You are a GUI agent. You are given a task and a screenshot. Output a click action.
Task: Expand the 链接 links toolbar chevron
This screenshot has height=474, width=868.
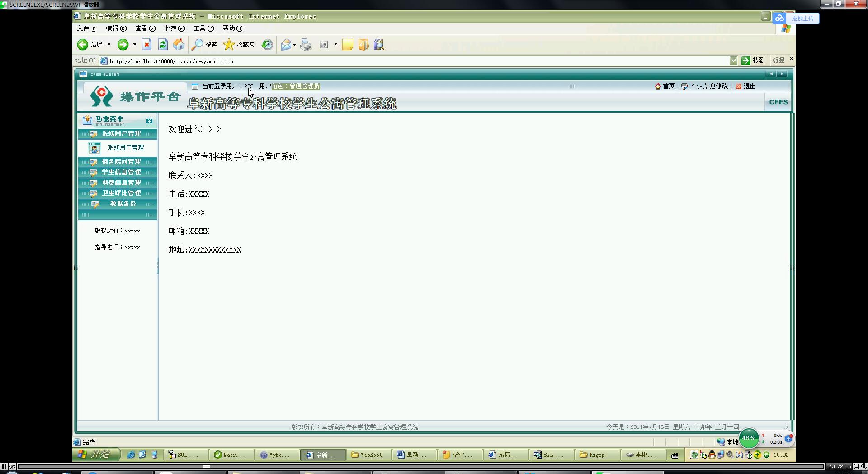click(791, 59)
